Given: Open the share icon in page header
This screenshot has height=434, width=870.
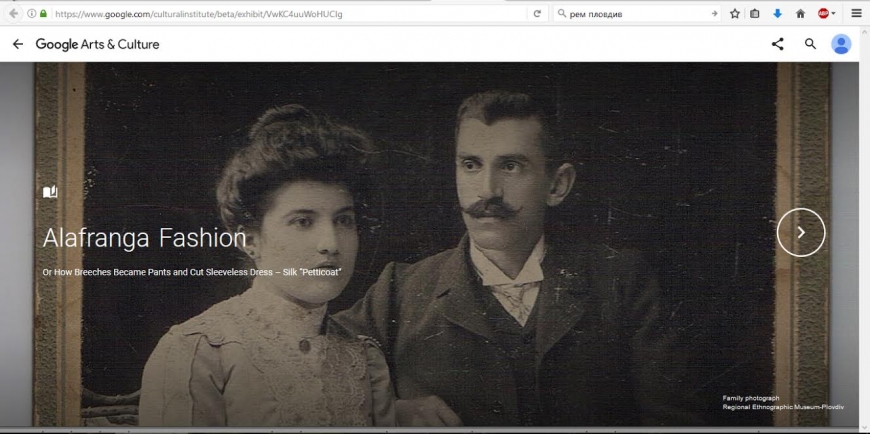Looking at the screenshot, I should [x=778, y=44].
